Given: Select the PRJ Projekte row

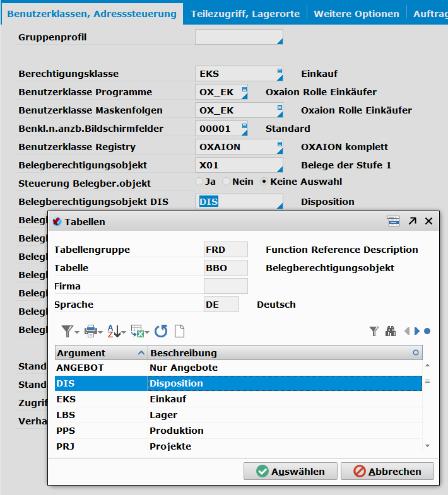Looking at the screenshot, I should (239, 446).
